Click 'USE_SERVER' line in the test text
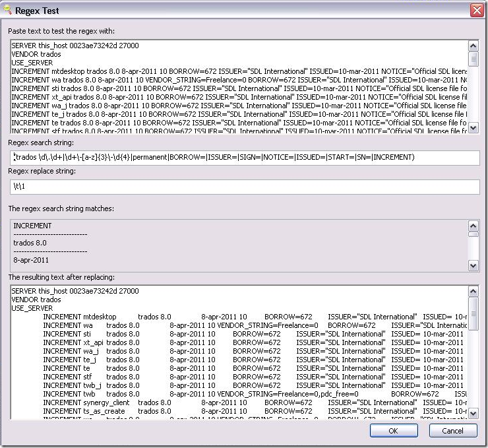Screen dimensions: 488x448 point(32,63)
